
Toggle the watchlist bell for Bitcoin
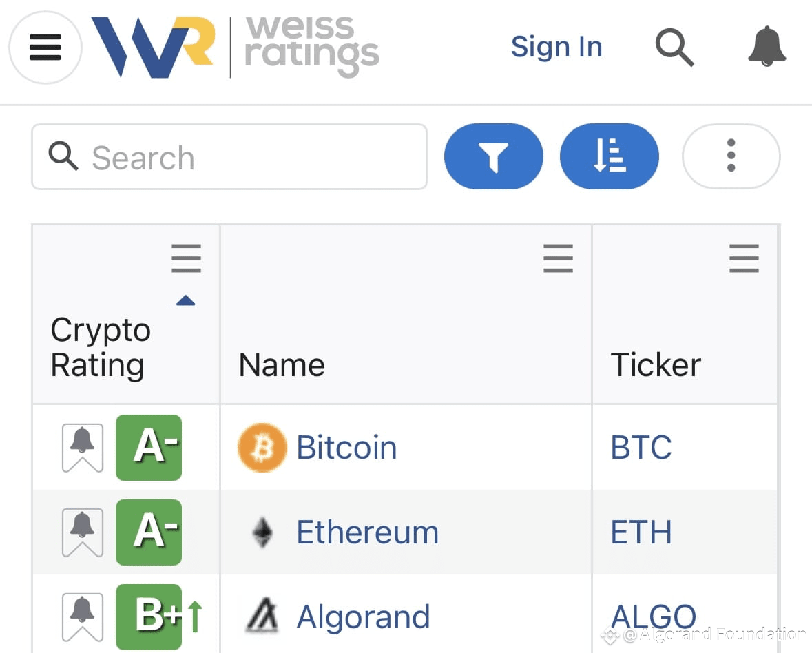pos(82,447)
